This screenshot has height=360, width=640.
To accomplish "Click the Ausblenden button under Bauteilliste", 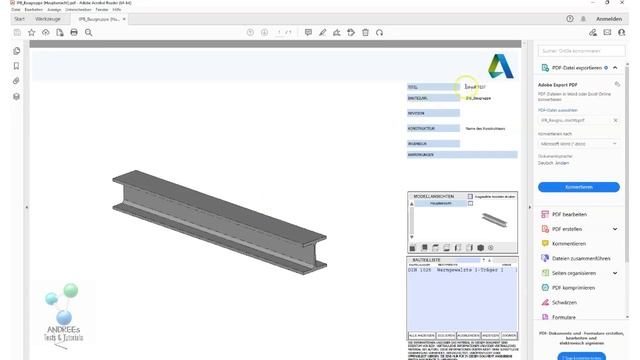I will pyautogui.click(x=468, y=336).
